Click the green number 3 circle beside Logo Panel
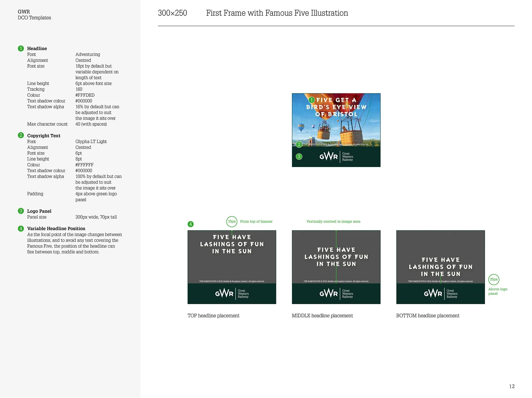This screenshot has width=532, height=398. pos(21,211)
